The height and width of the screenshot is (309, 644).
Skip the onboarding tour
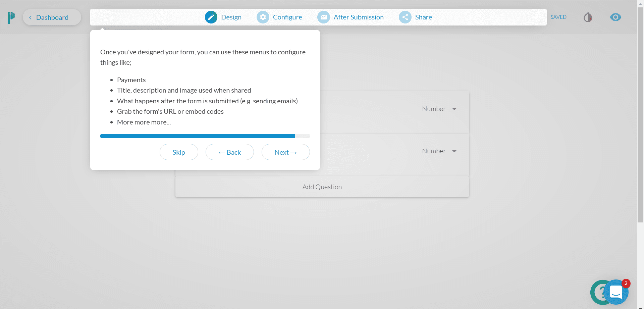(179, 152)
